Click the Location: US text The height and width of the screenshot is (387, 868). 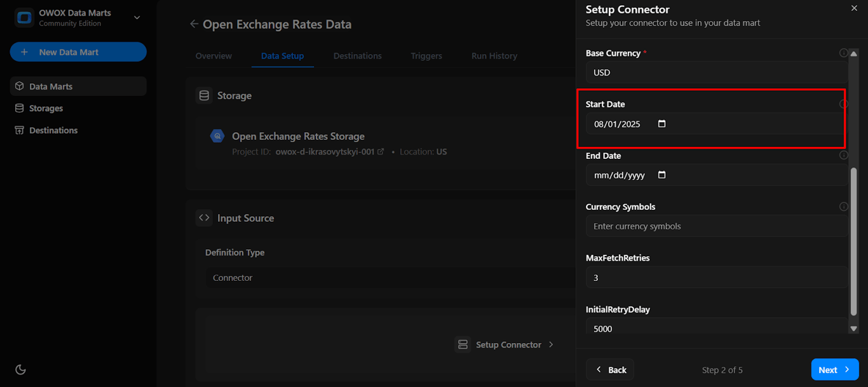coord(424,152)
